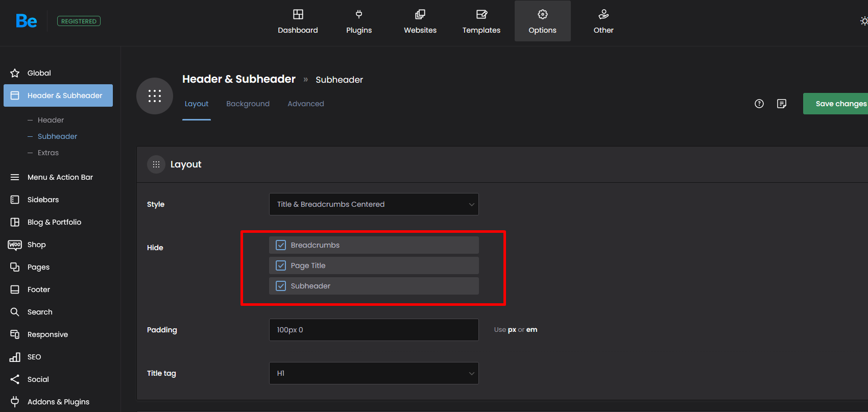This screenshot has height=412, width=868.
Task: Uncheck the Breadcrumbs hide checkbox
Action: [x=281, y=245]
